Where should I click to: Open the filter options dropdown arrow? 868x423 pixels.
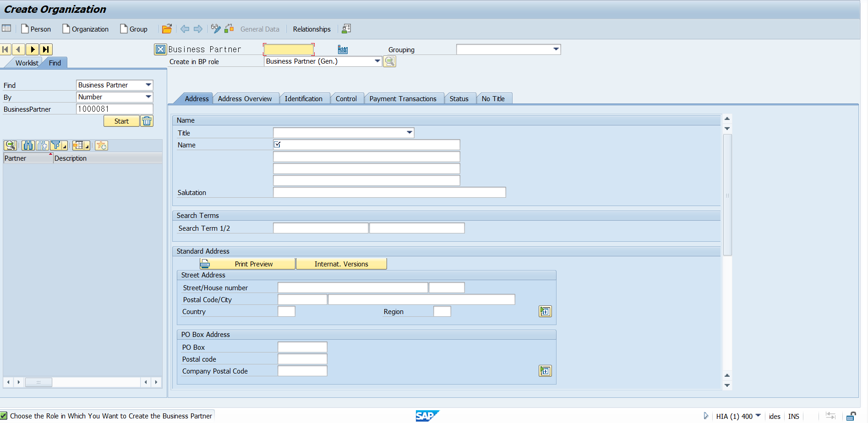tap(65, 146)
